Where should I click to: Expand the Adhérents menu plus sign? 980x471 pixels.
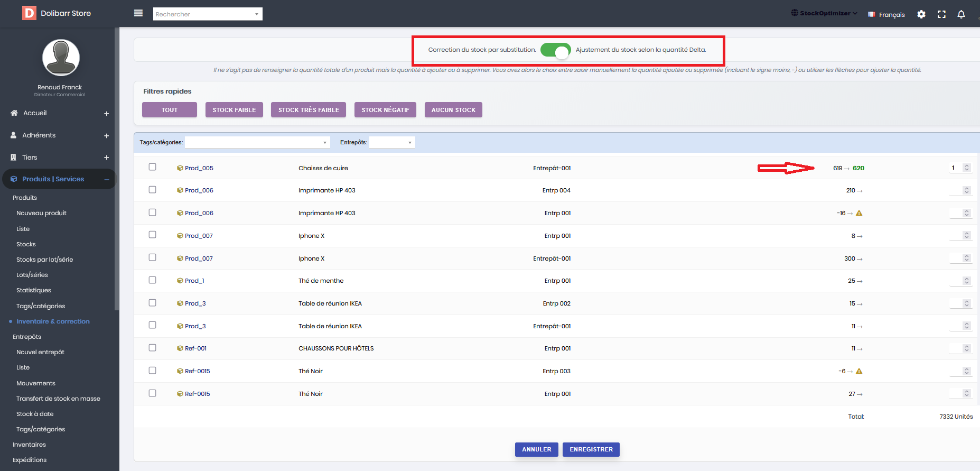(x=106, y=136)
